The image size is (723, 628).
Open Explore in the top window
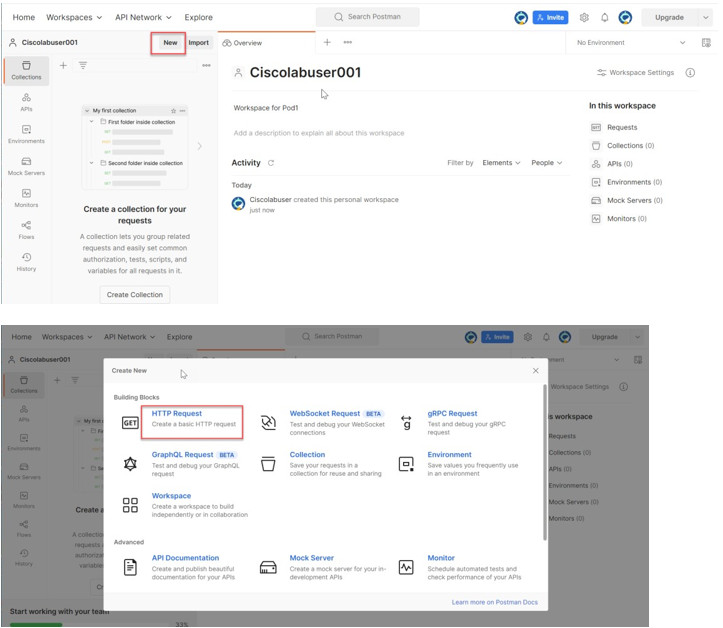[198, 18]
